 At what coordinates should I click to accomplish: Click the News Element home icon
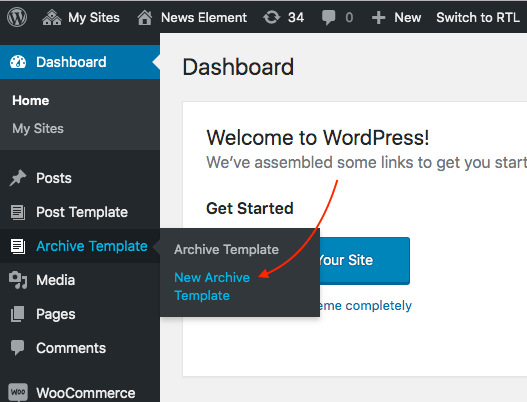(x=145, y=17)
